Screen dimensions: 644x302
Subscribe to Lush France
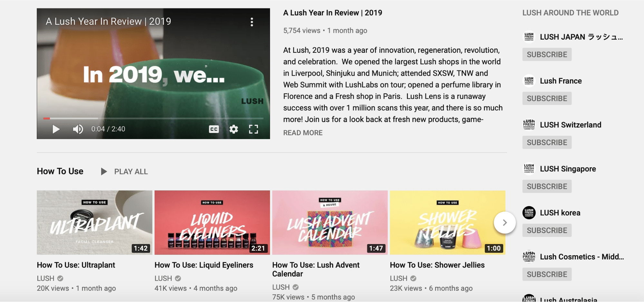(x=547, y=99)
